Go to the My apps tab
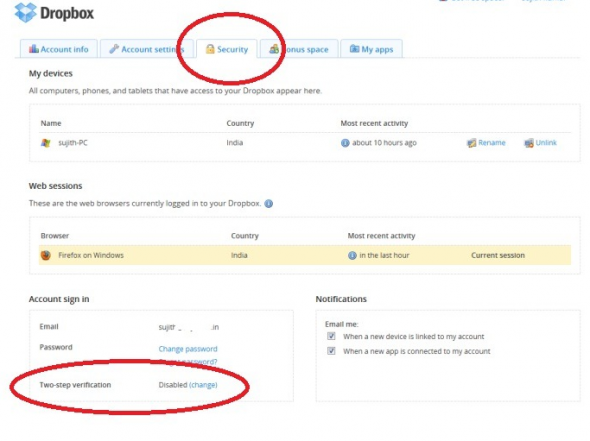590x441 pixels. click(x=371, y=49)
